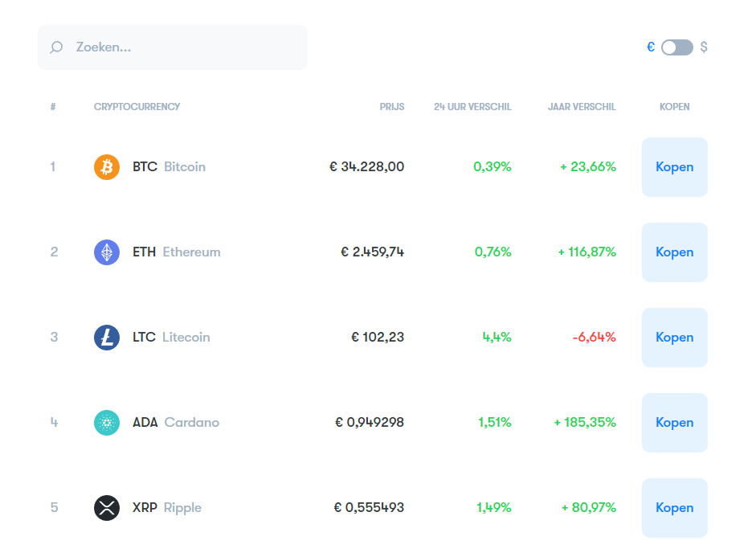Sort by Jaar Verschil column header
This screenshot has width=756, height=553.
tap(582, 107)
